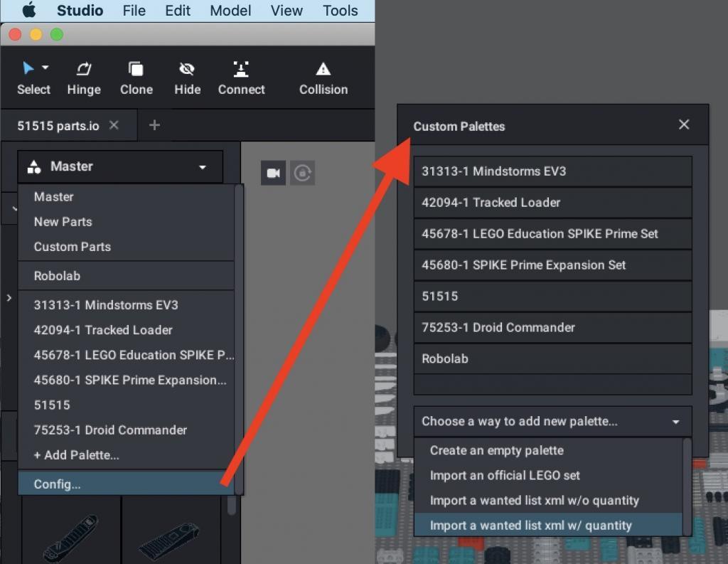Choose Robolab in the palette dropdown

[x=126, y=276]
